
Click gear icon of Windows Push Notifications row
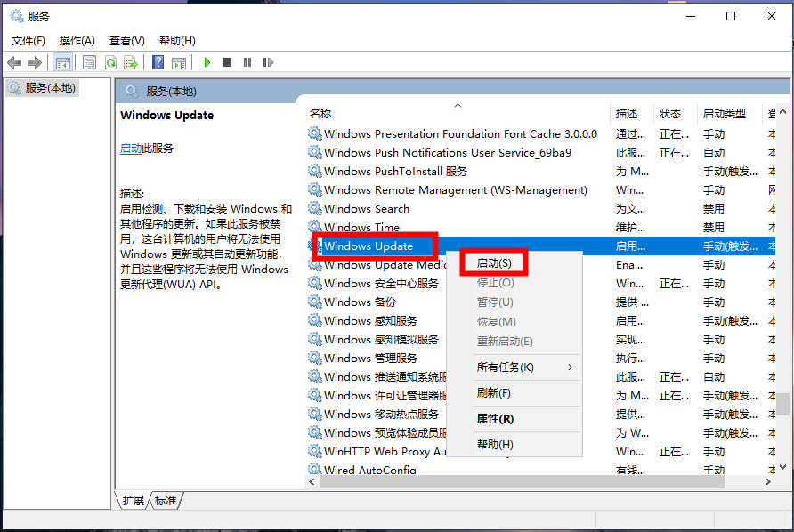(x=315, y=152)
